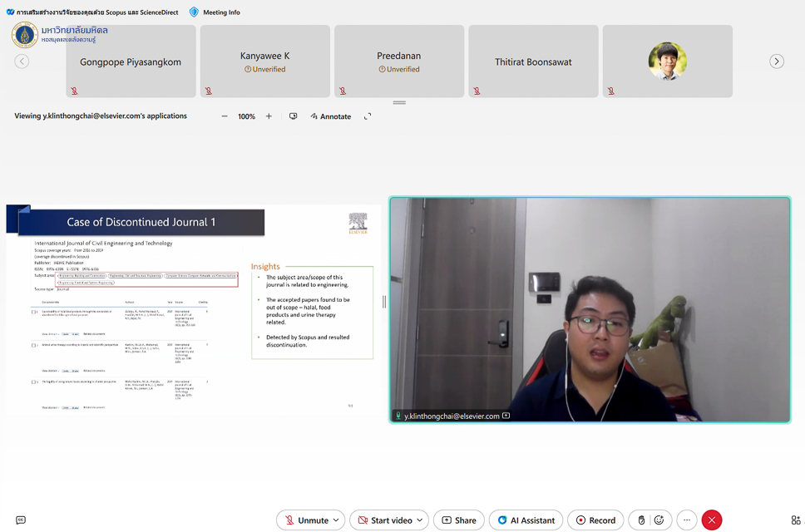This screenshot has height=532, width=805.
Task: Toggle Record meeting
Action: click(595, 520)
